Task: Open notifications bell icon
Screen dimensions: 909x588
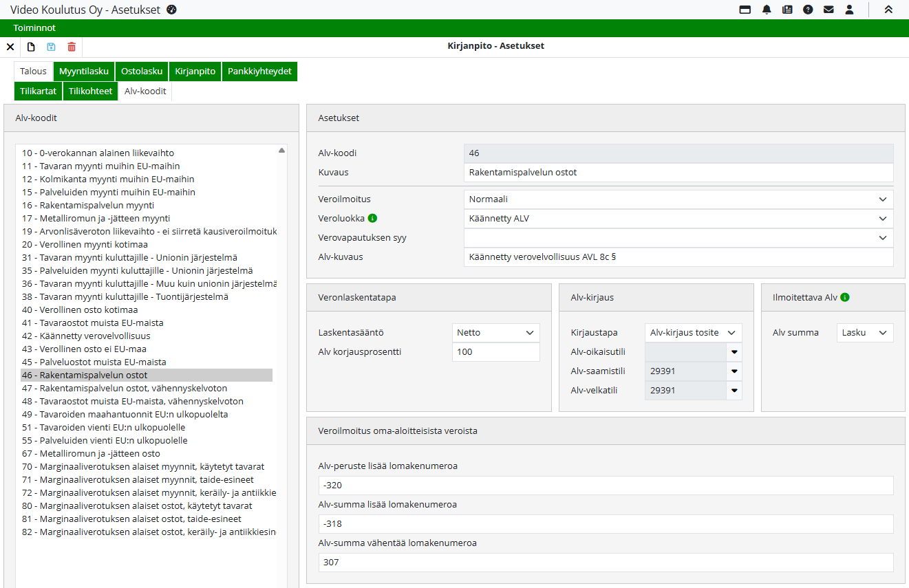Action: (767, 10)
